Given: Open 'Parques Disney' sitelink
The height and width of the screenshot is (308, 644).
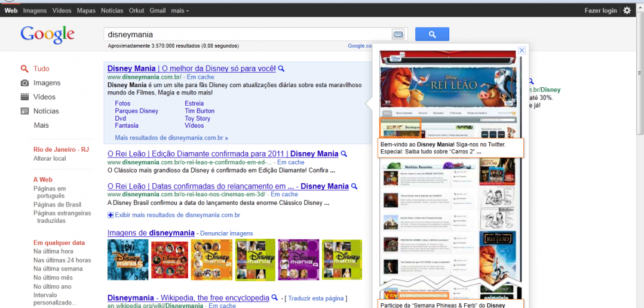Looking at the screenshot, I should click(136, 111).
